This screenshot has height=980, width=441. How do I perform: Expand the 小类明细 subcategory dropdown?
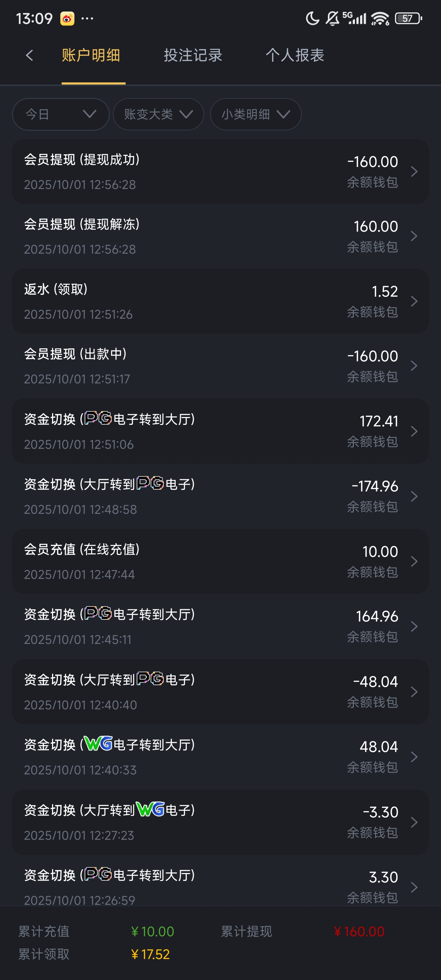pyautogui.click(x=256, y=114)
